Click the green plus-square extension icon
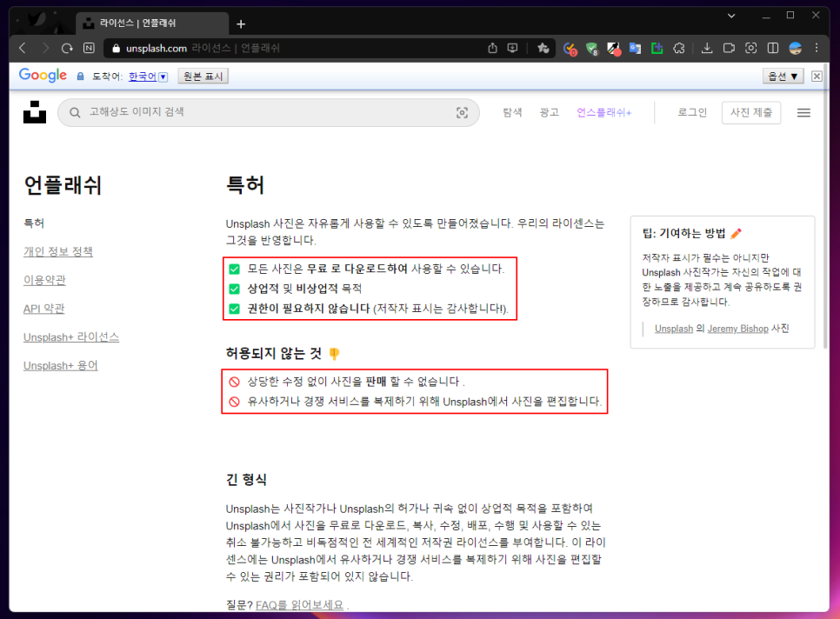The height and width of the screenshot is (619, 840). pyautogui.click(x=657, y=48)
